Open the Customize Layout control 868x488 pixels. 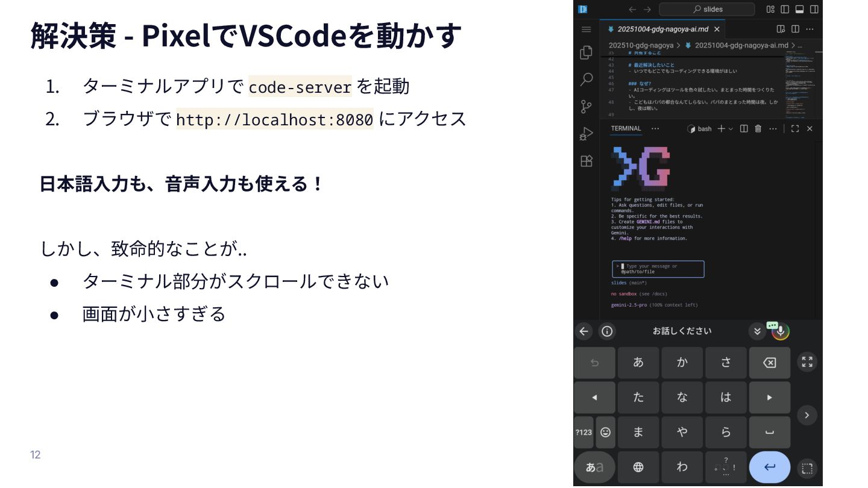click(770, 9)
